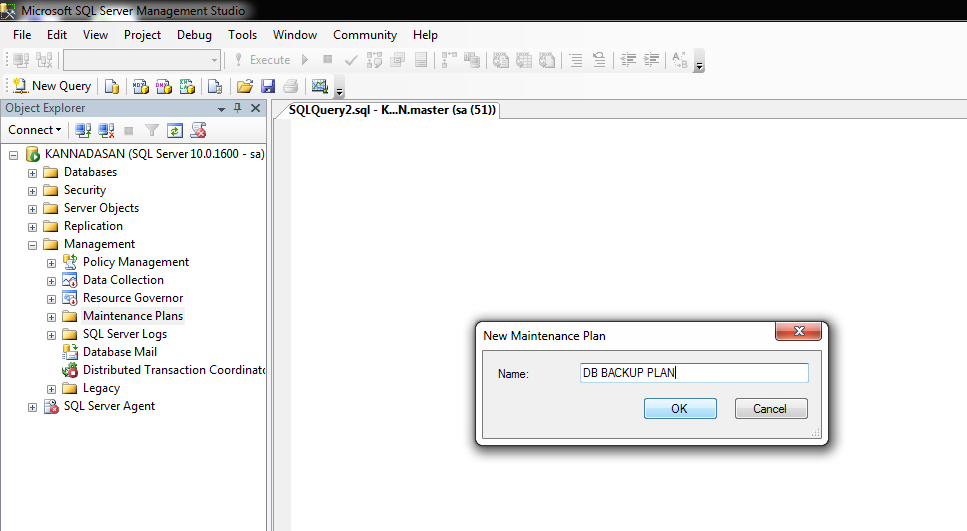Click the SQL editor toolbar Connect icon

click(x=21, y=60)
